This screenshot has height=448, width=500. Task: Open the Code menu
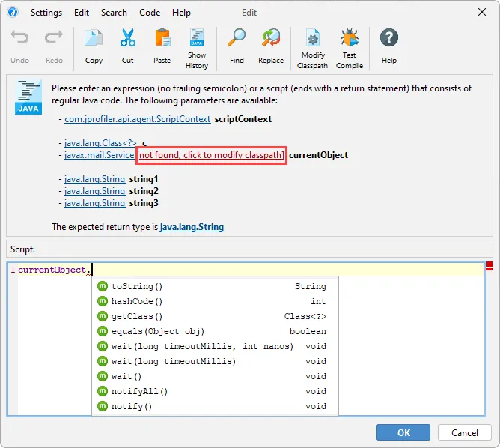coord(150,13)
